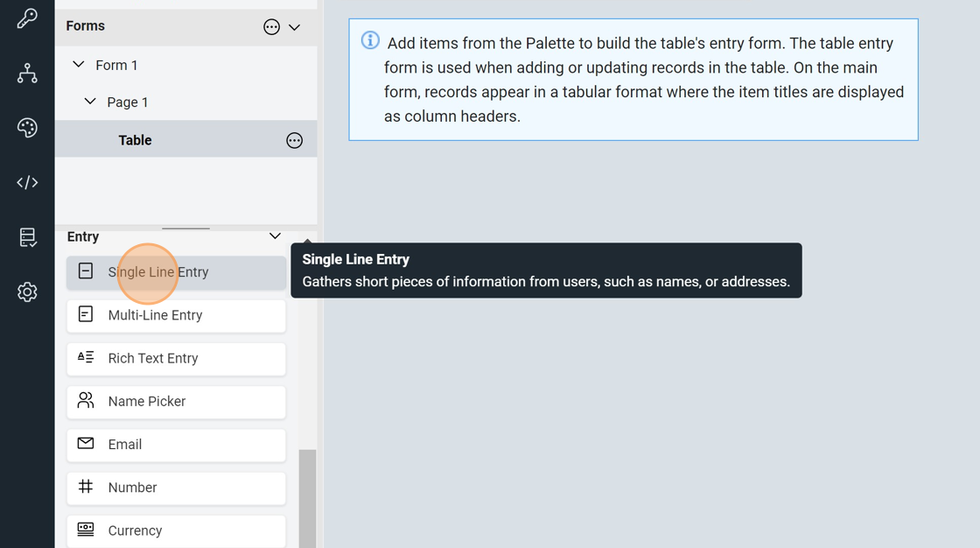Screen dimensions: 980x548
Task: Collapse the Form 1 tree node
Action: [79, 65]
